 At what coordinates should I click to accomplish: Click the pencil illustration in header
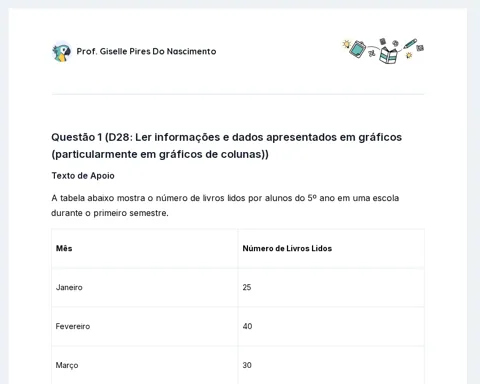(x=410, y=44)
